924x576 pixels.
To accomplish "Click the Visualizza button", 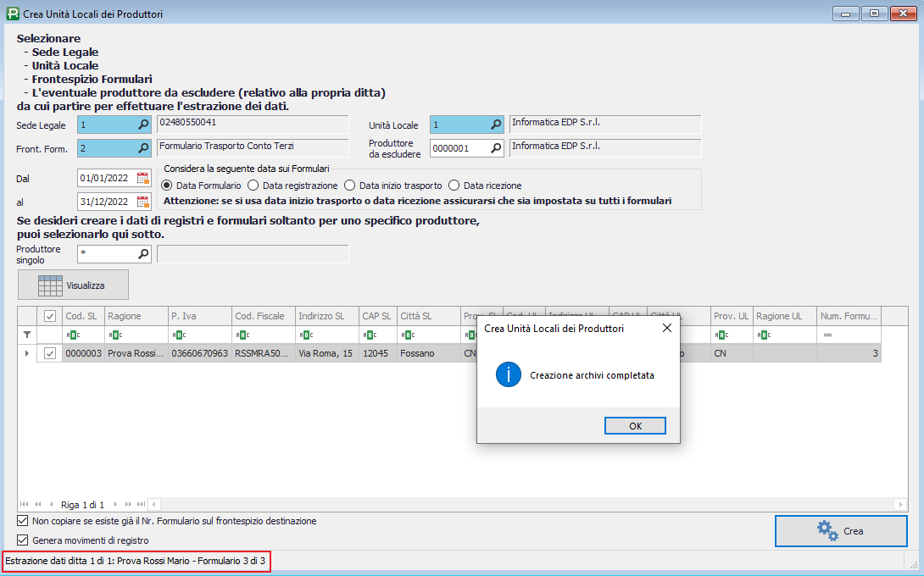I will click(x=73, y=285).
